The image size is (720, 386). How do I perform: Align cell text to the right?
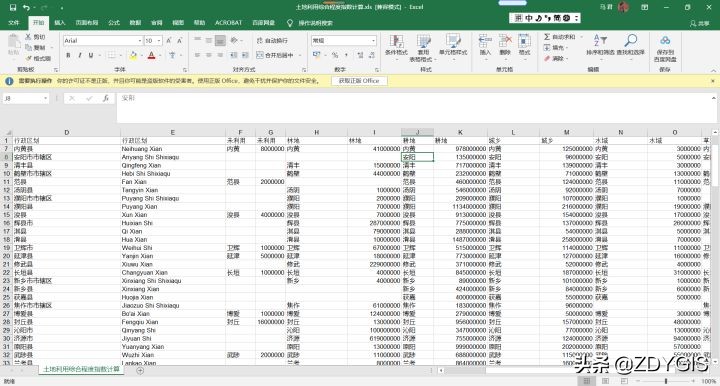pyautogui.click(x=220, y=55)
